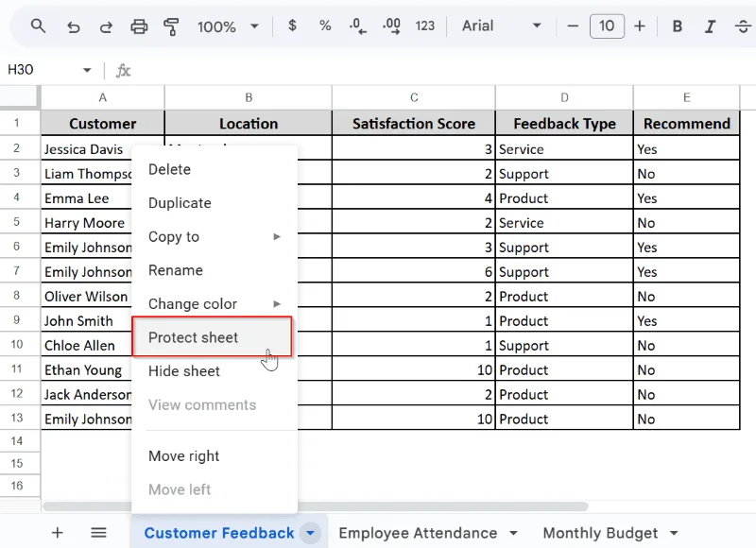Viewport: 756px width, 548px height.
Task: Click the John Smith cell
Action: pyautogui.click(x=86, y=321)
